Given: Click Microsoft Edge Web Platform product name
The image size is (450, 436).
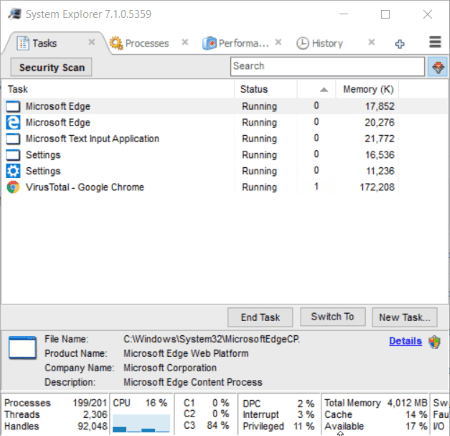Looking at the screenshot, I should pyautogui.click(x=186, y=353).
